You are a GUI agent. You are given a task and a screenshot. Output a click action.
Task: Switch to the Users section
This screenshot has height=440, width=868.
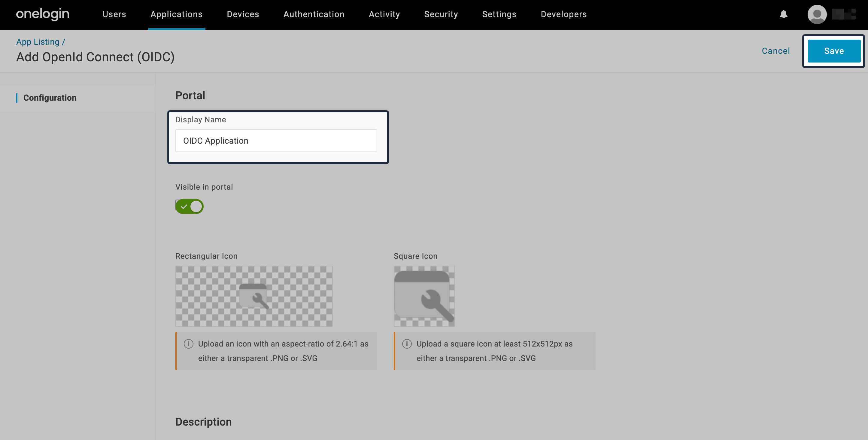114,14
